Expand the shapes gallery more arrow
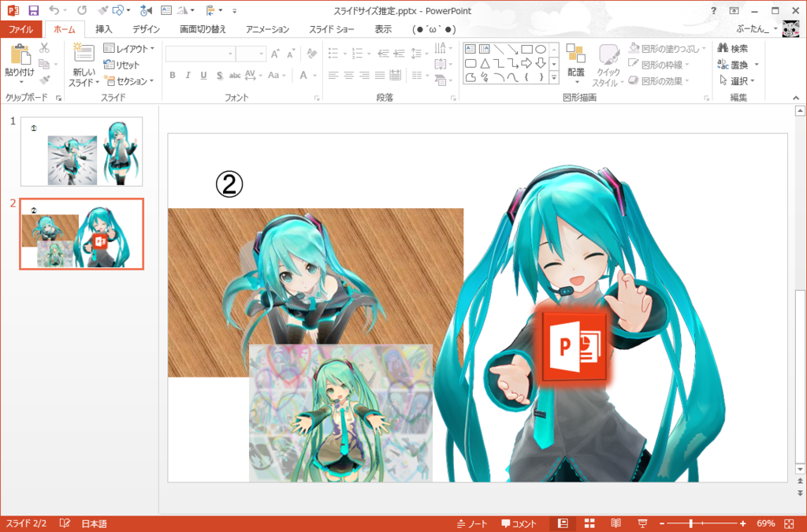 (x=554, y=78)
